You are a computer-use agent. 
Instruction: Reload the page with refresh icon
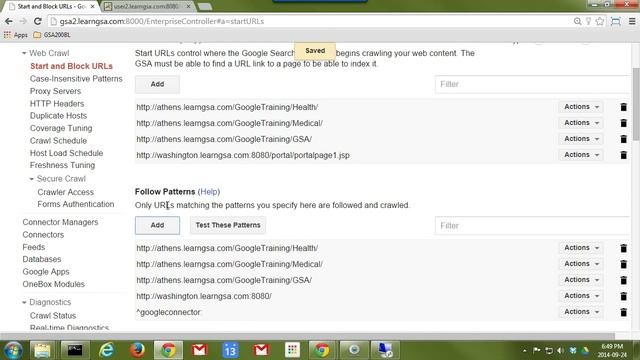(38, 21)
